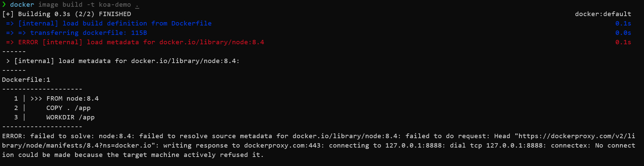Screen dimensions: 644x166
Task: Click the 0.0s timing for transferring dockerfile
Action: coord(623,33)
